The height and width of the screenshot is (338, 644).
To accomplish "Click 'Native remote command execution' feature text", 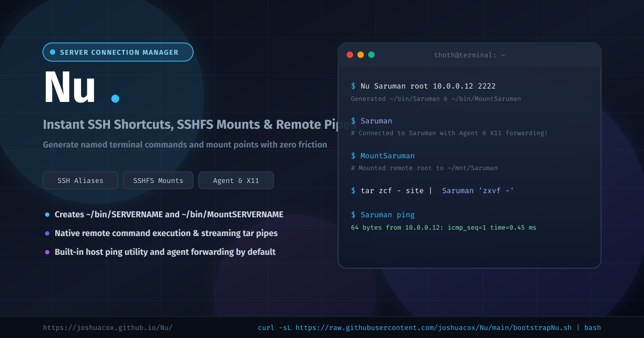I will click(x=166, y=233).
